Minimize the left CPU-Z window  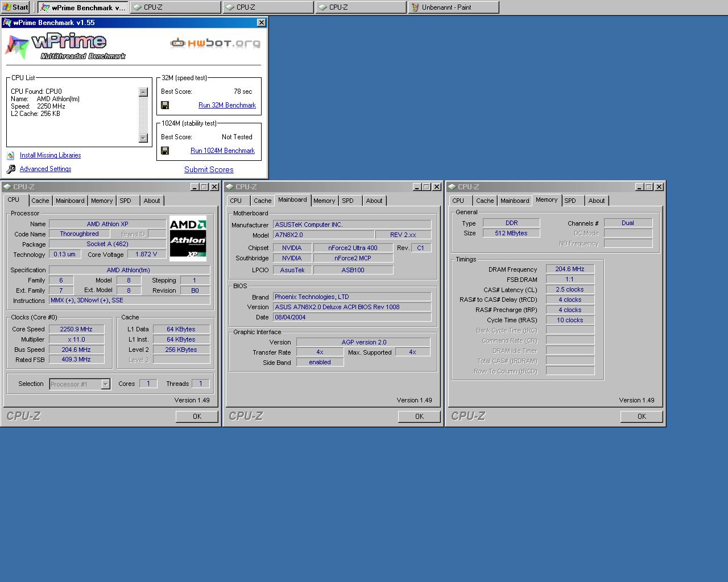coord(195,186)
